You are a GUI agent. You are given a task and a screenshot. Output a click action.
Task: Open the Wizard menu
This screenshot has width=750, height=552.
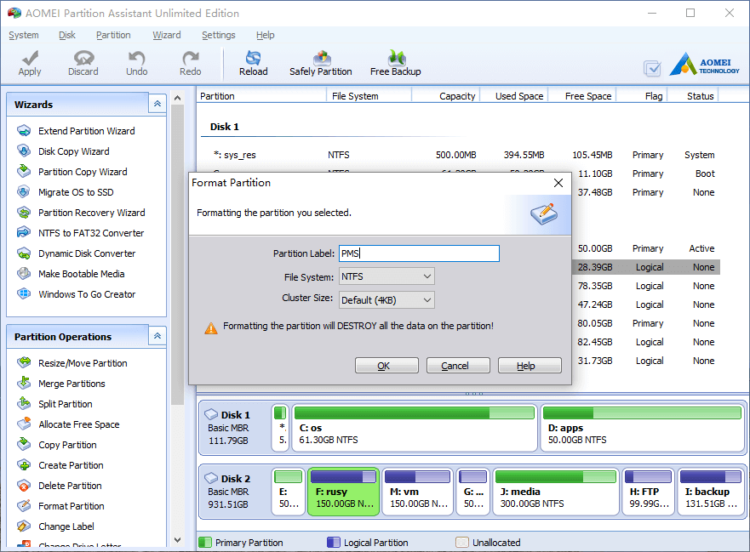coord(166,35)
